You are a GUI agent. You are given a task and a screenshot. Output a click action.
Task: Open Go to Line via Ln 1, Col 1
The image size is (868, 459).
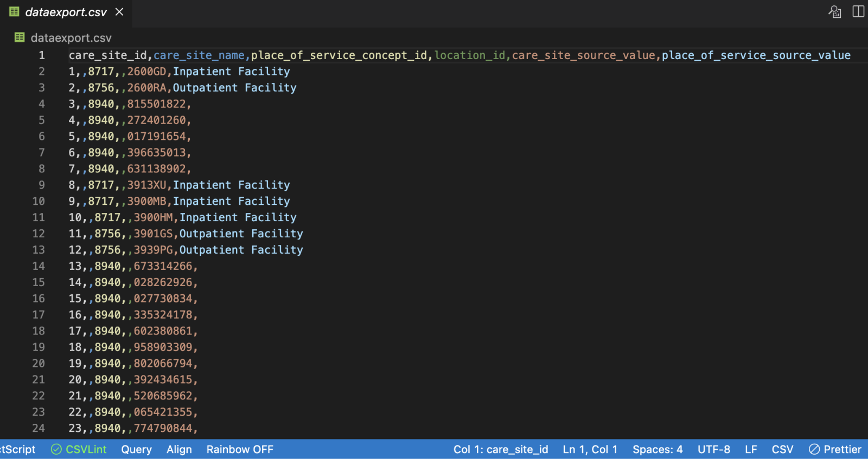point(590,449)
